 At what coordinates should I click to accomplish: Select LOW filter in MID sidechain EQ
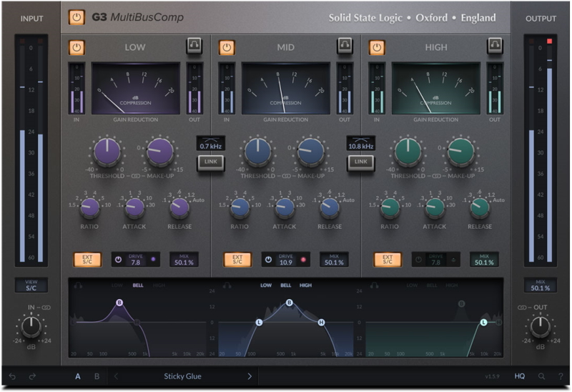266,285
